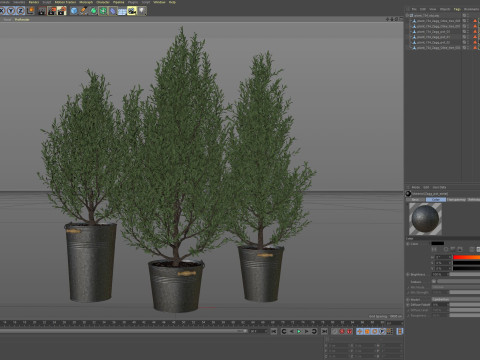Toggle animation circle next to Diffuse Falloff
This screenshot has width=480, height=360.
click(x=408, y=305)
